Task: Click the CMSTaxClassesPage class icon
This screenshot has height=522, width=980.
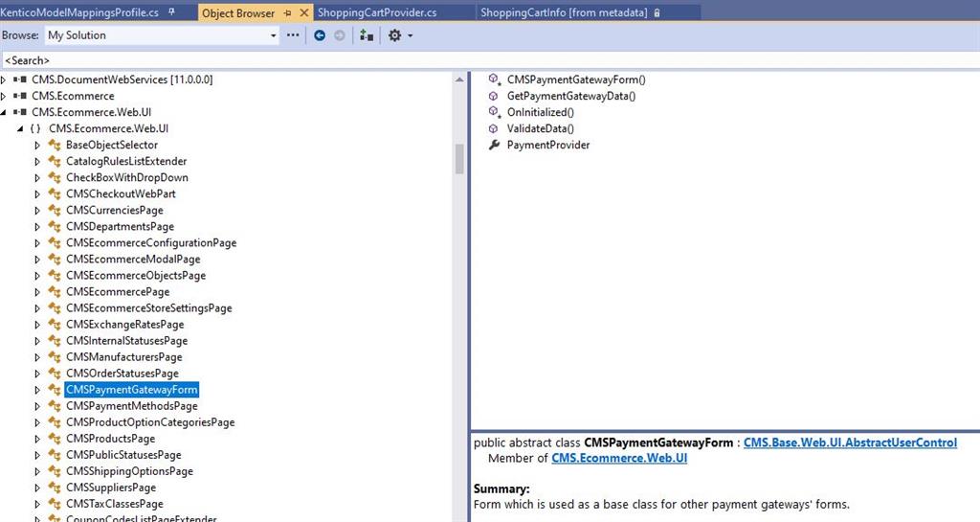Action: pos(55,504)
